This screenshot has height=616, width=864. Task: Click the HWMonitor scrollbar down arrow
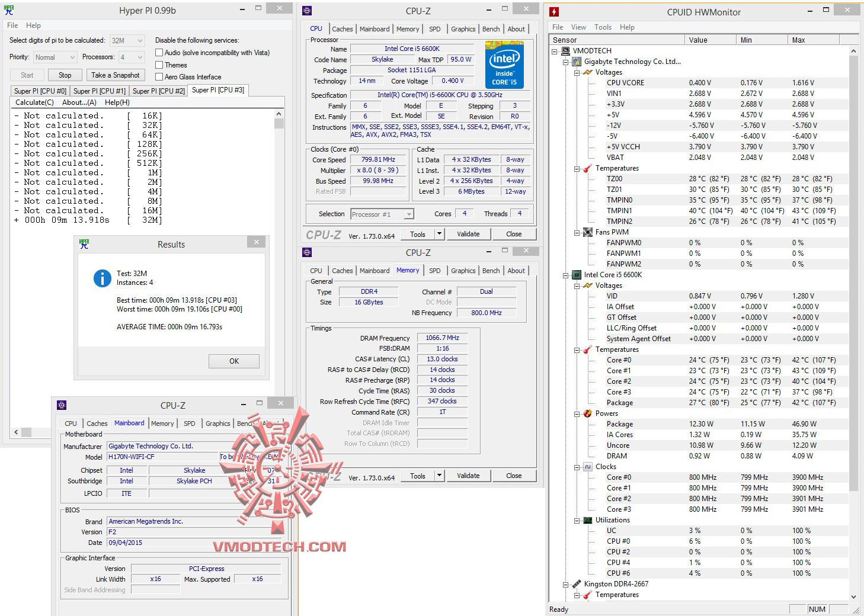853,597
